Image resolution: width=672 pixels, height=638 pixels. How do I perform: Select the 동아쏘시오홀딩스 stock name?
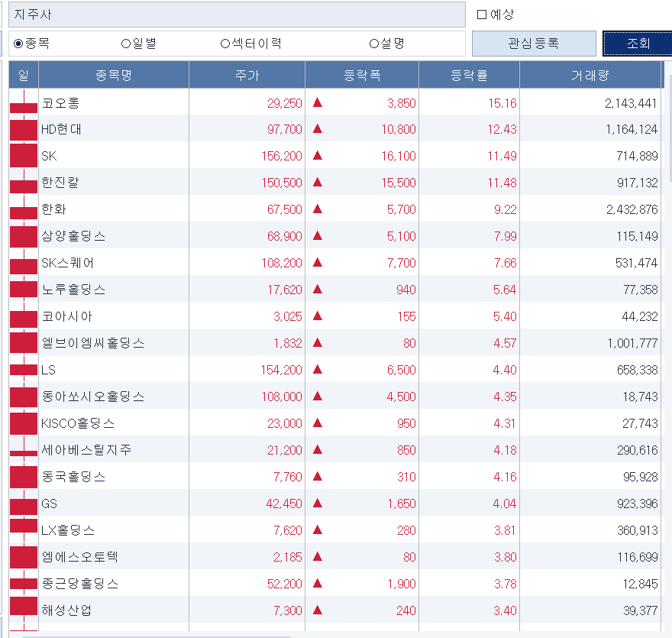(x=92, y=397)
